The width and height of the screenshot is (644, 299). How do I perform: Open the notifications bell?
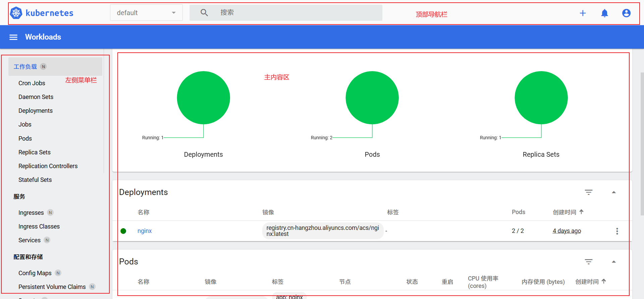[604, 13]
